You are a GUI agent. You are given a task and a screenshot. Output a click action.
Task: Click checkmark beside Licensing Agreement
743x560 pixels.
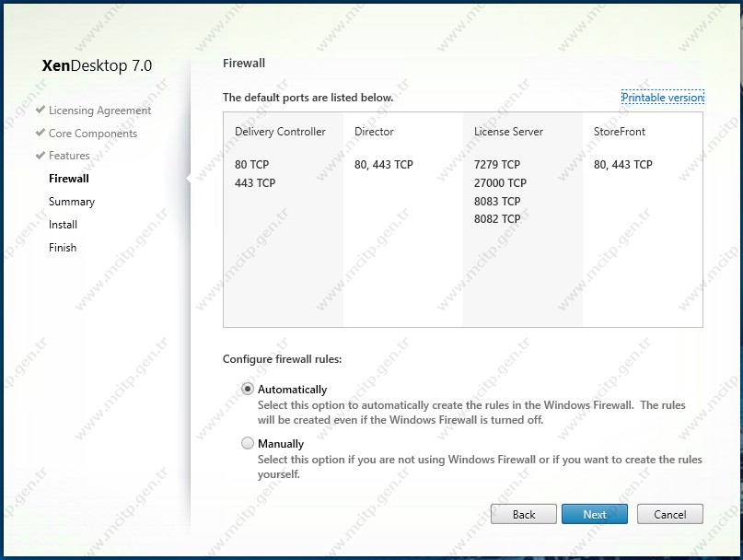coord(41,110)
